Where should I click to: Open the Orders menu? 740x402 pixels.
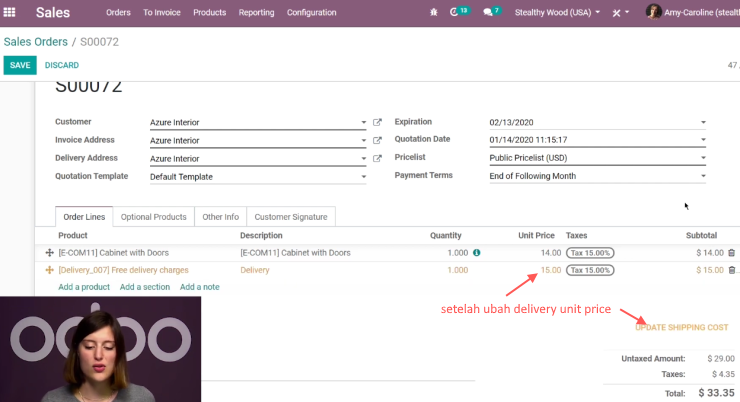(118, 13)
